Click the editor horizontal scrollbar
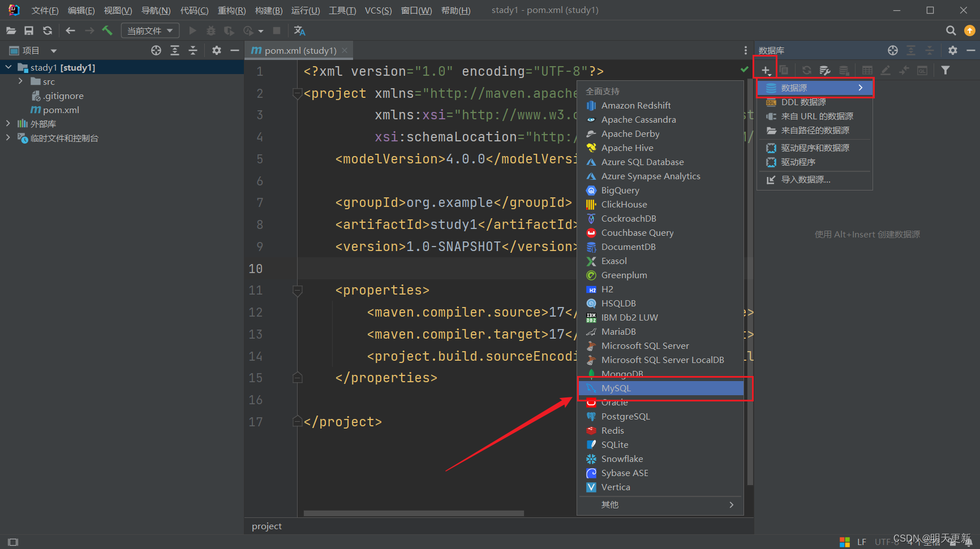Image resolution: width=980 pixels, height=549 pixels. click(414, 513)
